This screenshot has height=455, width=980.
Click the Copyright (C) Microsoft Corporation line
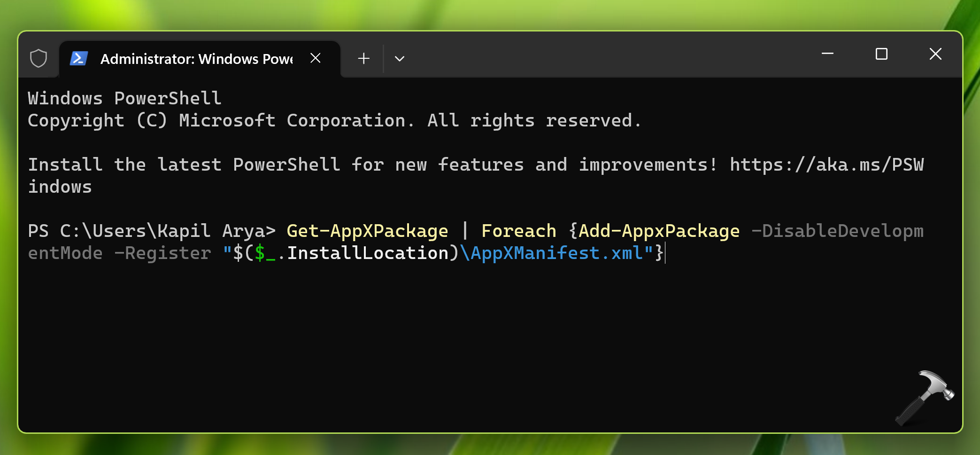point(333,121)
